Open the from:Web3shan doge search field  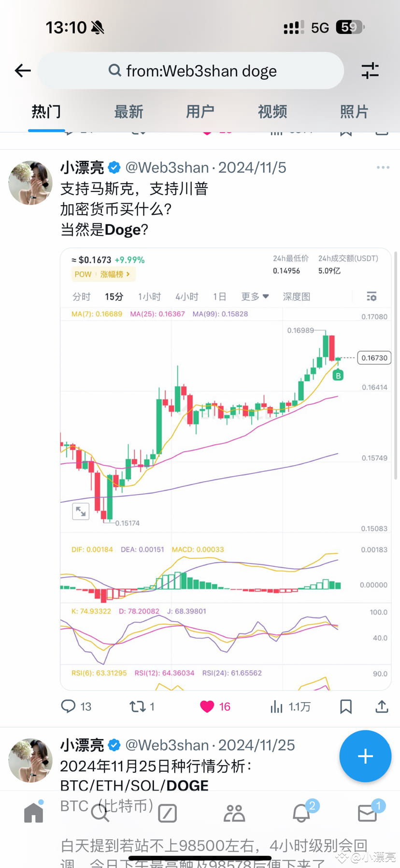click(x=191, y=71)
